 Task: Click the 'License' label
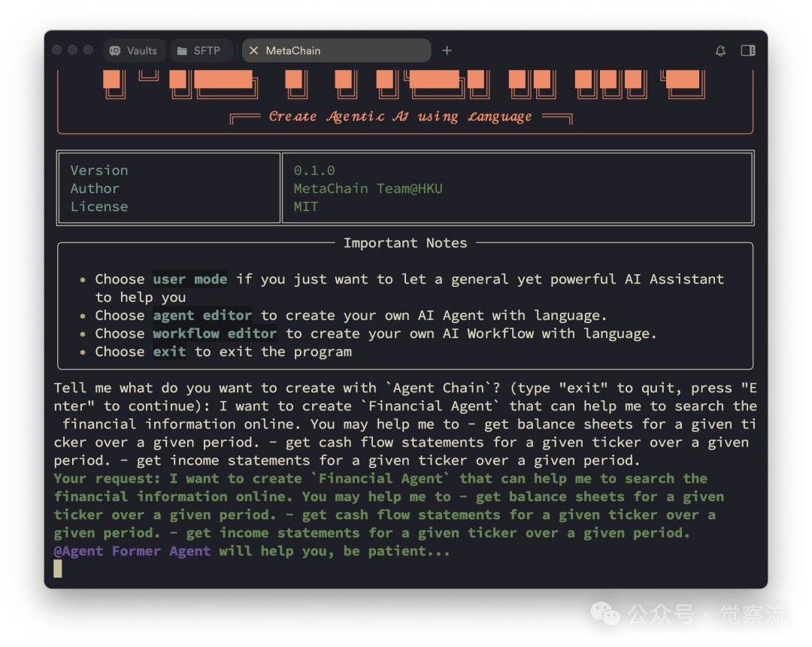point(99,207)
